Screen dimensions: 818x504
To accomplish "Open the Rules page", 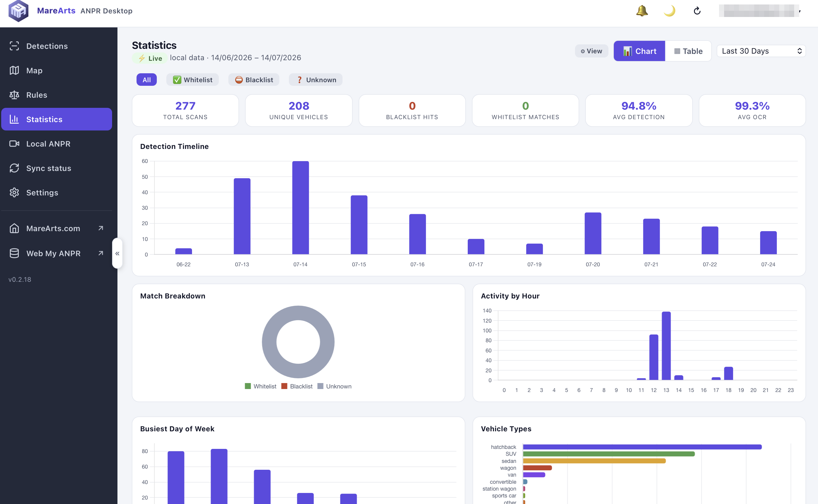I will coord(57,95).
